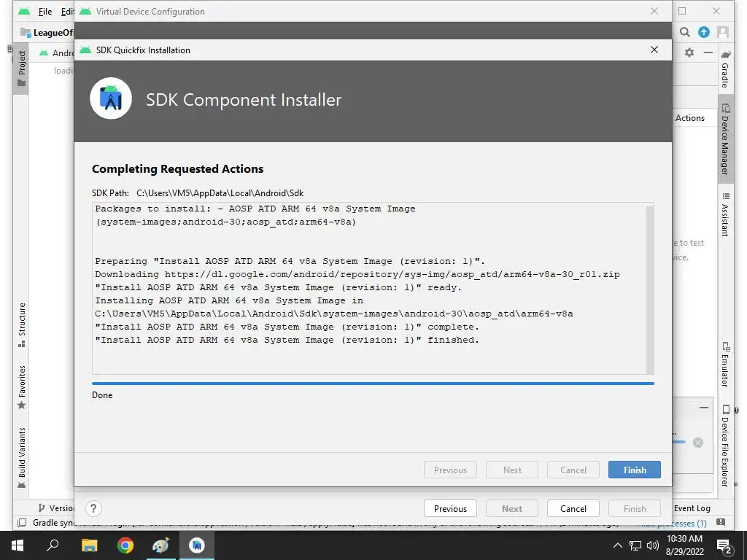Close the SDK Quickfix Installation dialog

(654, 50)
